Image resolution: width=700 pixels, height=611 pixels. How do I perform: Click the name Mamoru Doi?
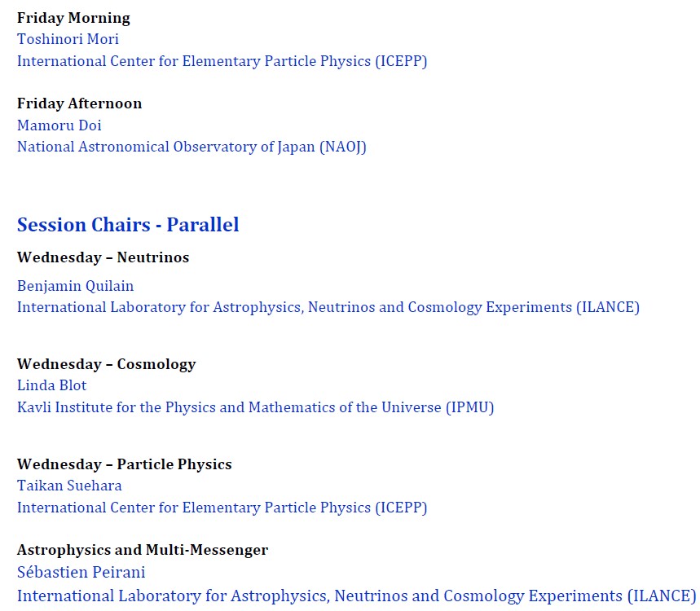(x=59, y=125)
